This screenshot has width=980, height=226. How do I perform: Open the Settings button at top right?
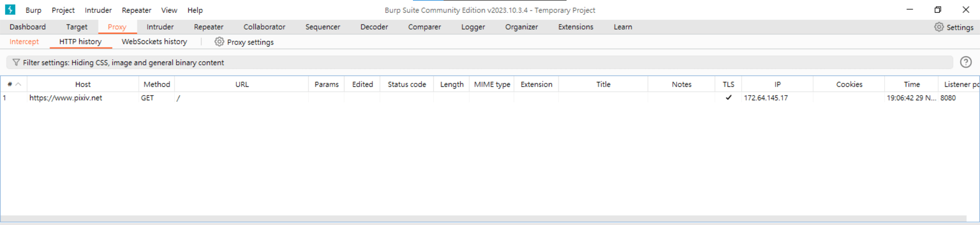(954, 27)
